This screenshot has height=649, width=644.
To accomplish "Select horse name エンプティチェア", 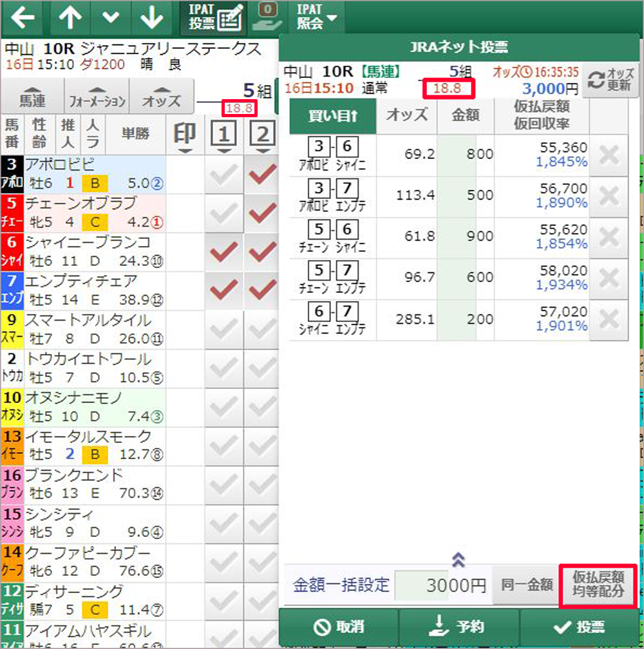I will coord(81,281).
